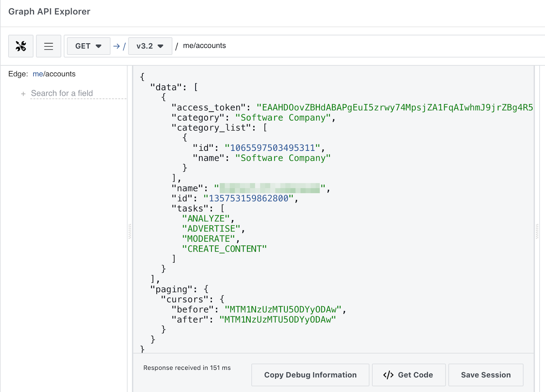
Task: Click the Get Code button
Action: click(409, 375)
